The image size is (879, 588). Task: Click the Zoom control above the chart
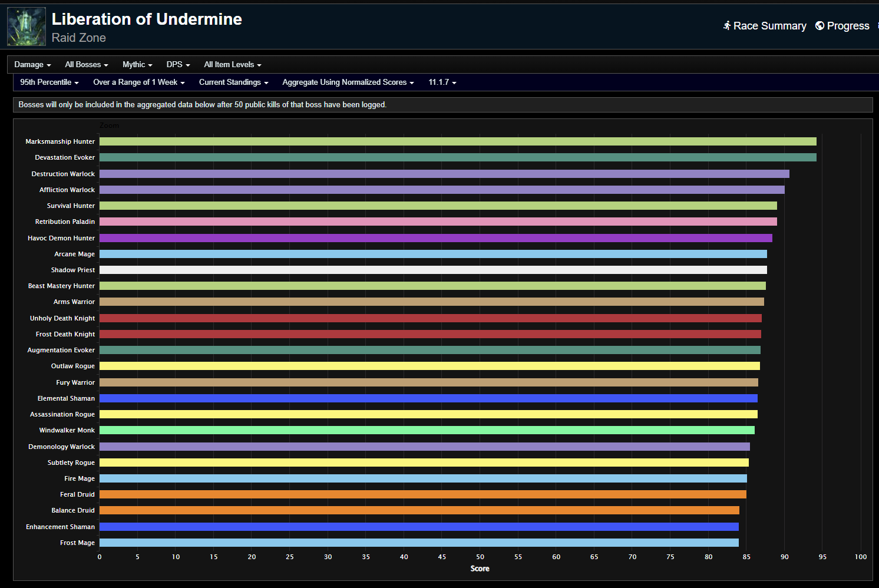(110, 125)
